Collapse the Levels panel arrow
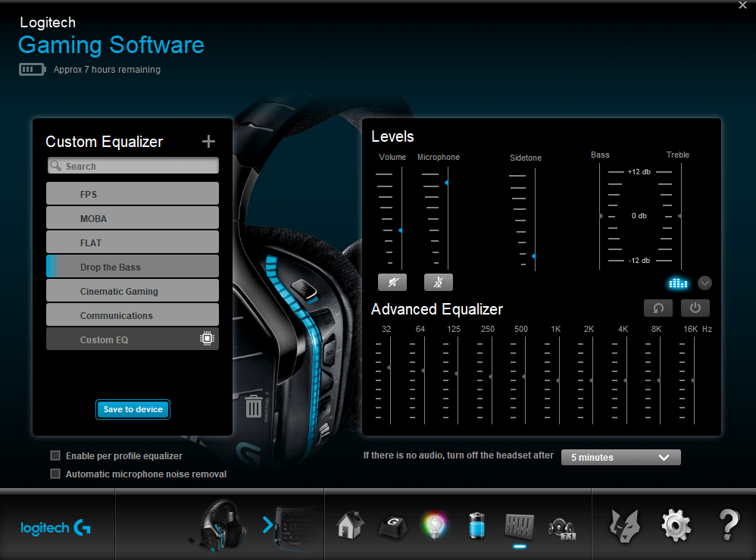Viewport: 756px width, 560px height. coord(704,283)
